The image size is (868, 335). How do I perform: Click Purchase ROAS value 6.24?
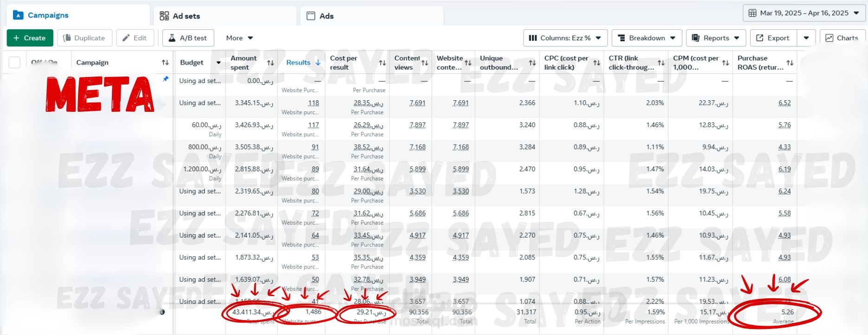(784, 191)
